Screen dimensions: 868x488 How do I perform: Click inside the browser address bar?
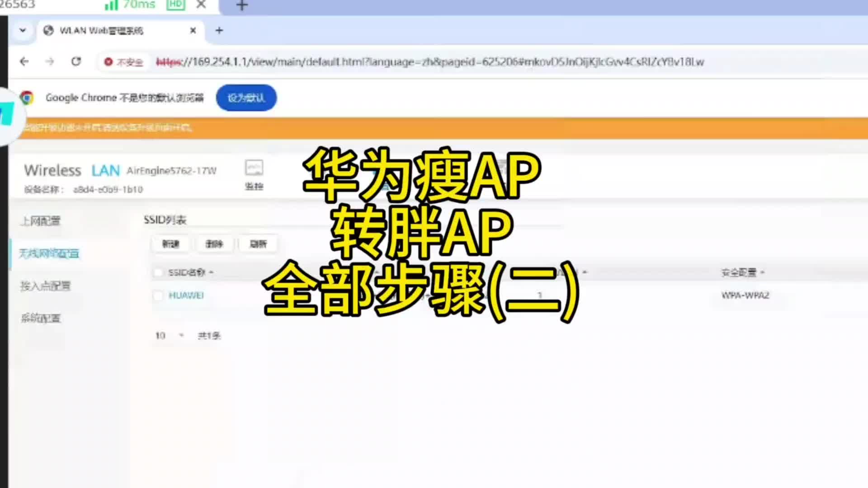(407, 61)
